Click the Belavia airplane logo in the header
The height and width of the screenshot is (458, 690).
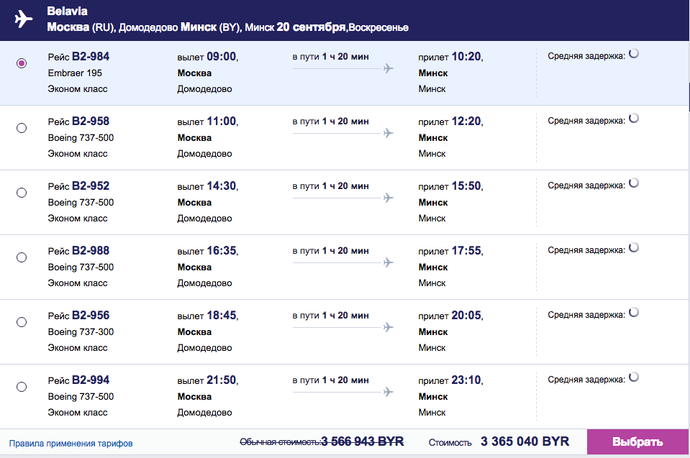point(23,19)
